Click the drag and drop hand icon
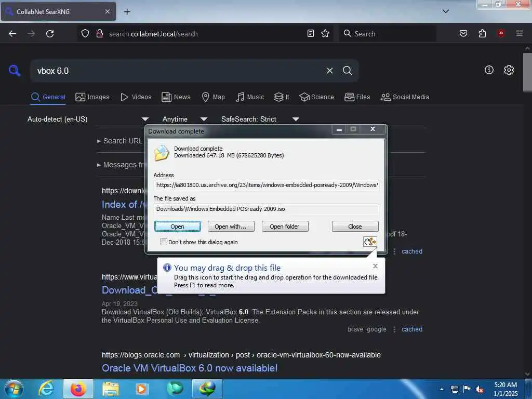Image resolution: width=532 pixels, height=399 pixels. tap(370, 242)
